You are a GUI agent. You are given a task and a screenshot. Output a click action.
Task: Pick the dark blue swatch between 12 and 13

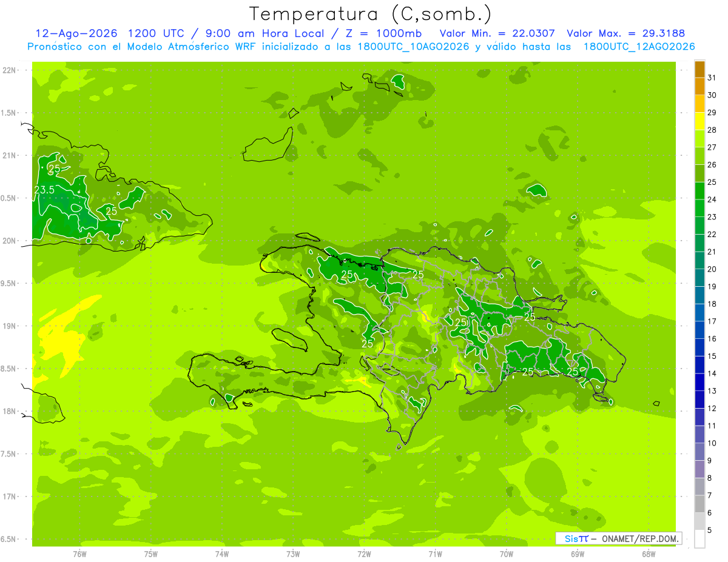[x=699, y=400]
